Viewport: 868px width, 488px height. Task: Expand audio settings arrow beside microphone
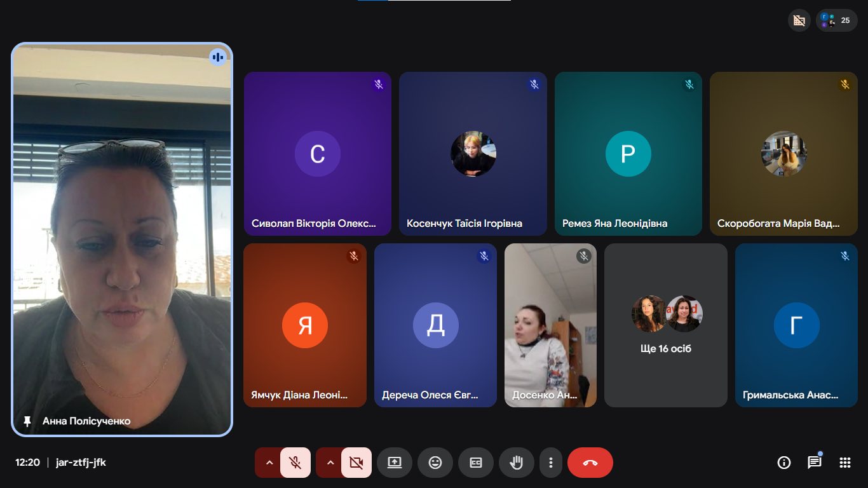pos(269,463)
